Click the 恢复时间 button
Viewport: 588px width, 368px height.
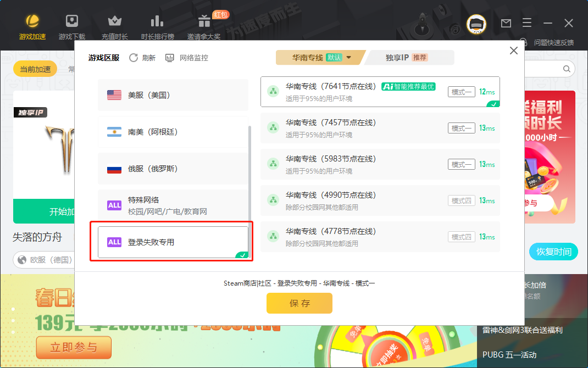point(553,252)
